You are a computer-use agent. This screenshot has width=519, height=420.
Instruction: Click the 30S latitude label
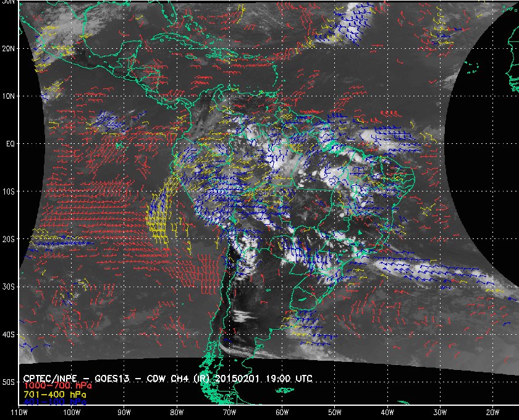pos(9,287)
